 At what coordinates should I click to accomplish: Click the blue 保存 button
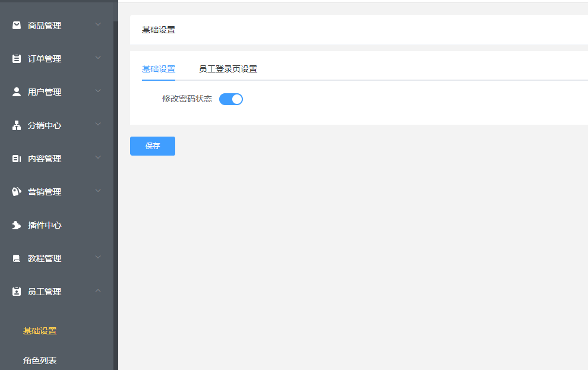point(153,146)
